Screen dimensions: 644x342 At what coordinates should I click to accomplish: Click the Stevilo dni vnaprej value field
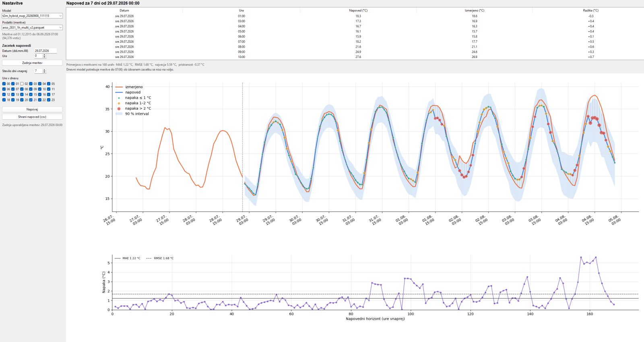38,71
